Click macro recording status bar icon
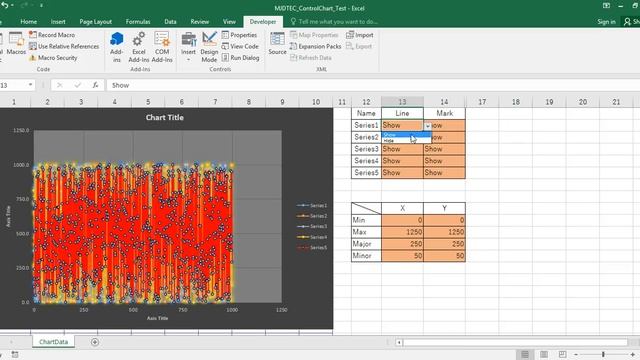Image resolution: width=640 pixels, height=360 pixels. (x=15, y=354)
